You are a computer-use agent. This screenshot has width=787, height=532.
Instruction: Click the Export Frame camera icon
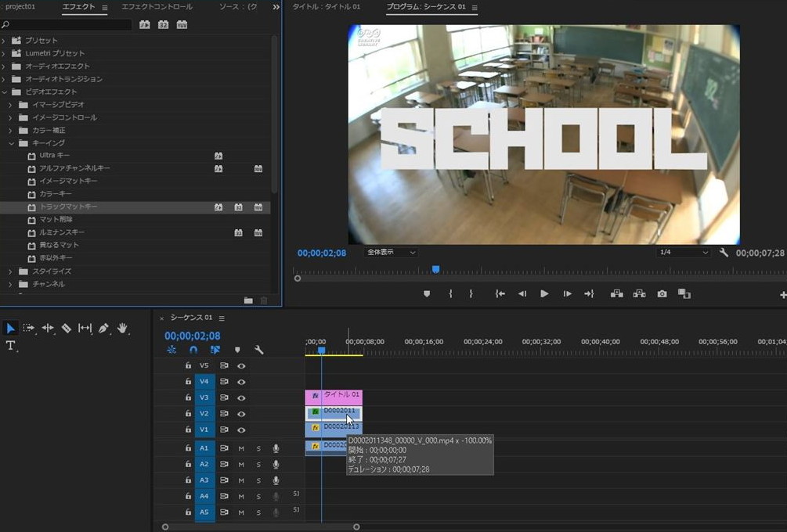[662, 294]
